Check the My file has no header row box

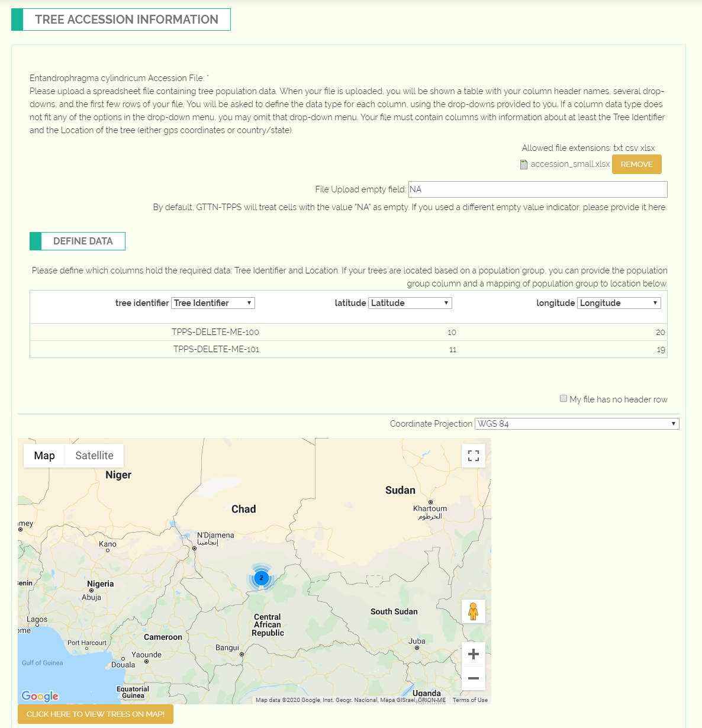[563, 399]
